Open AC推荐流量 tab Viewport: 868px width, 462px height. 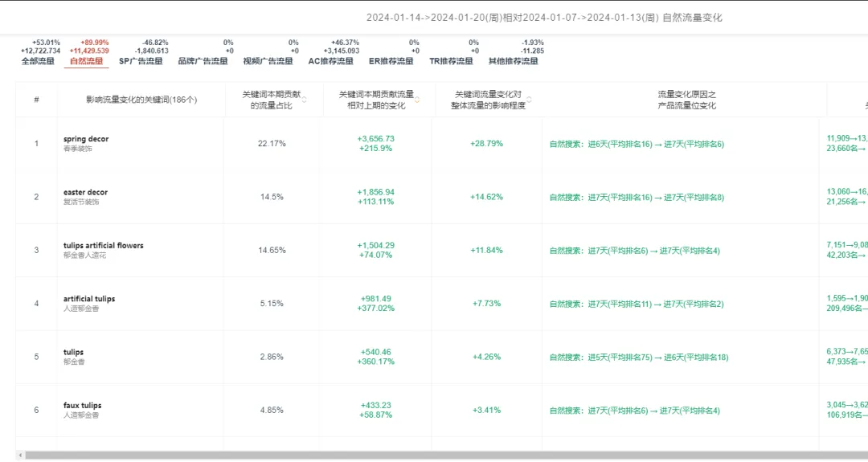pyautogui.click(x=330, y=61)
